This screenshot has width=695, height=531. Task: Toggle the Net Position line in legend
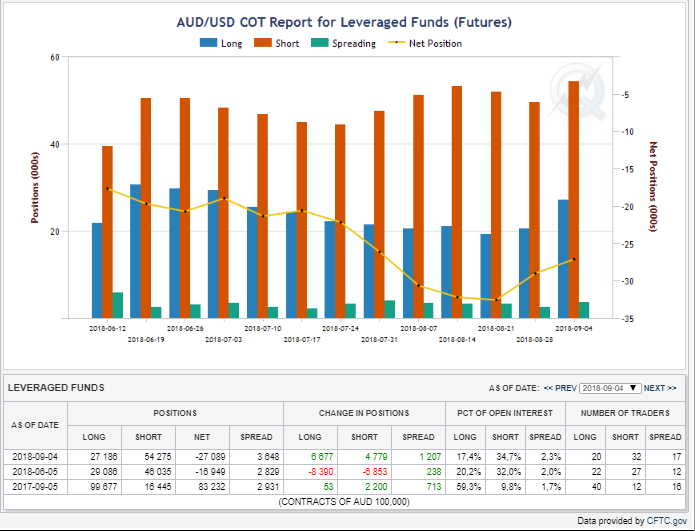[425, 43]
